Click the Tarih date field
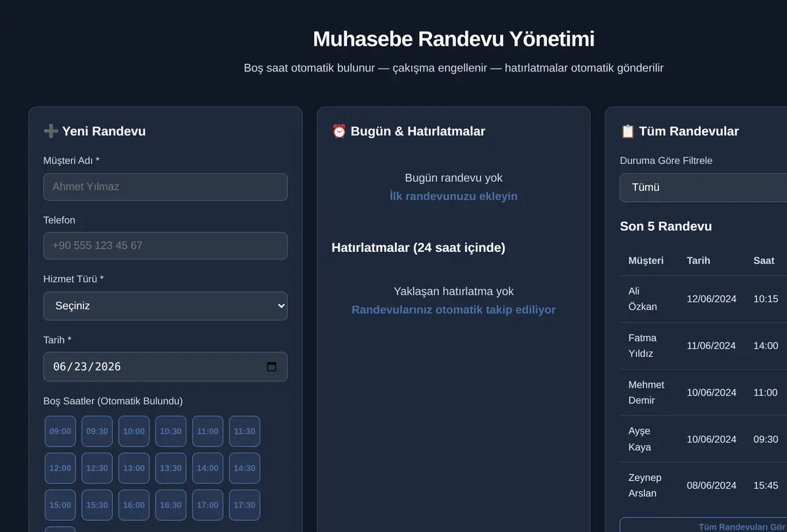The height and width of the screenshot is (532, 787). pos(165,367)
